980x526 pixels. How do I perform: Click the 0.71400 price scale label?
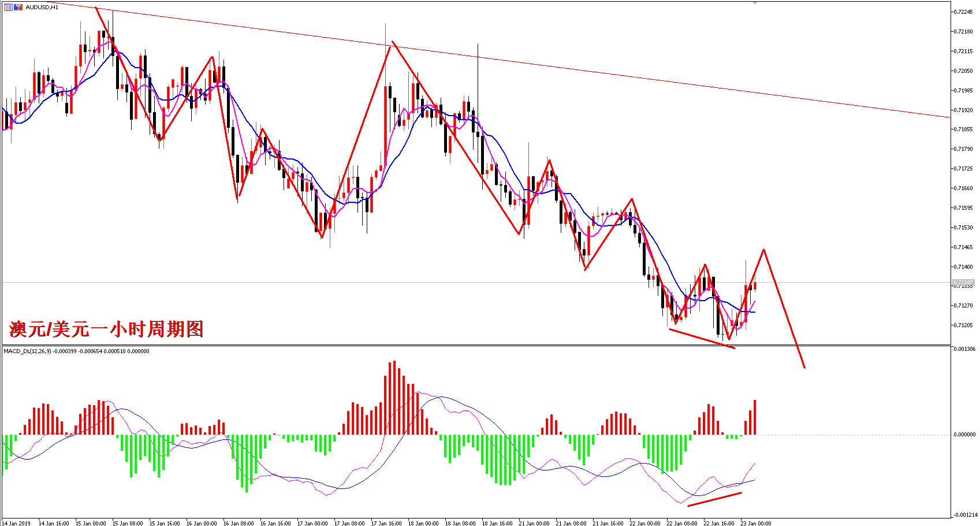tap(963, 267)
